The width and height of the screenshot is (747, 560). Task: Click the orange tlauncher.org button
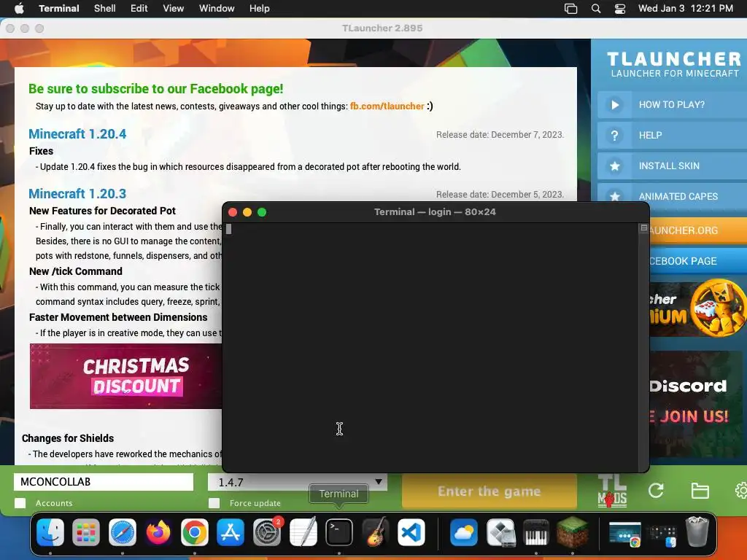pyautogui.click(x=698, y=230)
